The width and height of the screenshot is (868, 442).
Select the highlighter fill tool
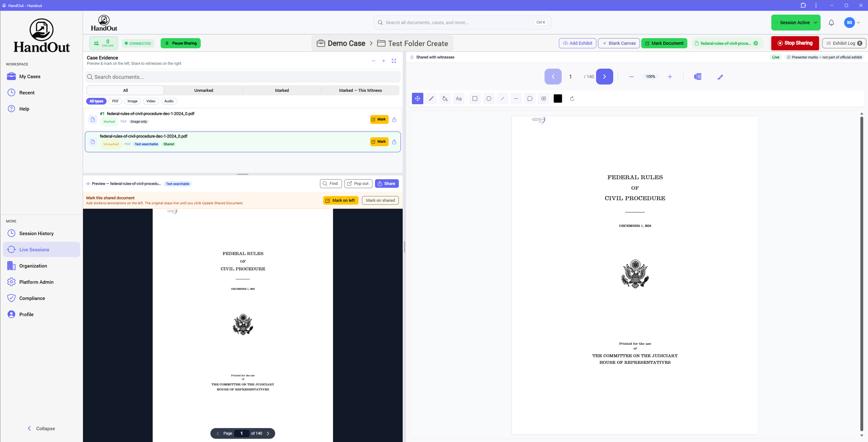[445, 99]
